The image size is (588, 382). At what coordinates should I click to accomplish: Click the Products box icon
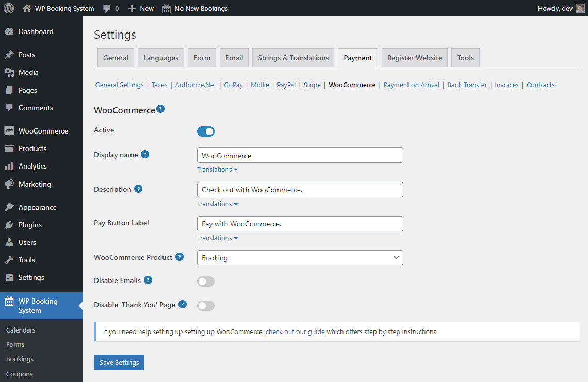pyautogui.click(x=9, y=148)
